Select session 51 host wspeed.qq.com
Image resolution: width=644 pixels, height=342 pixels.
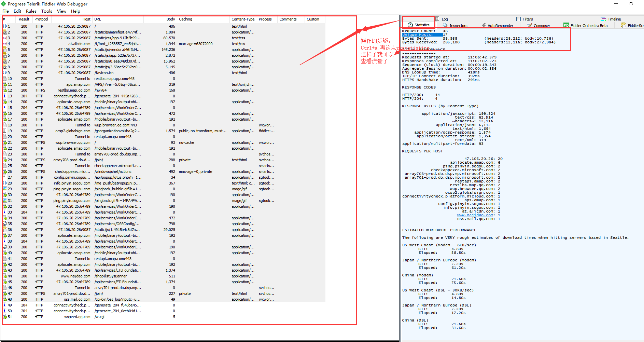77,317
